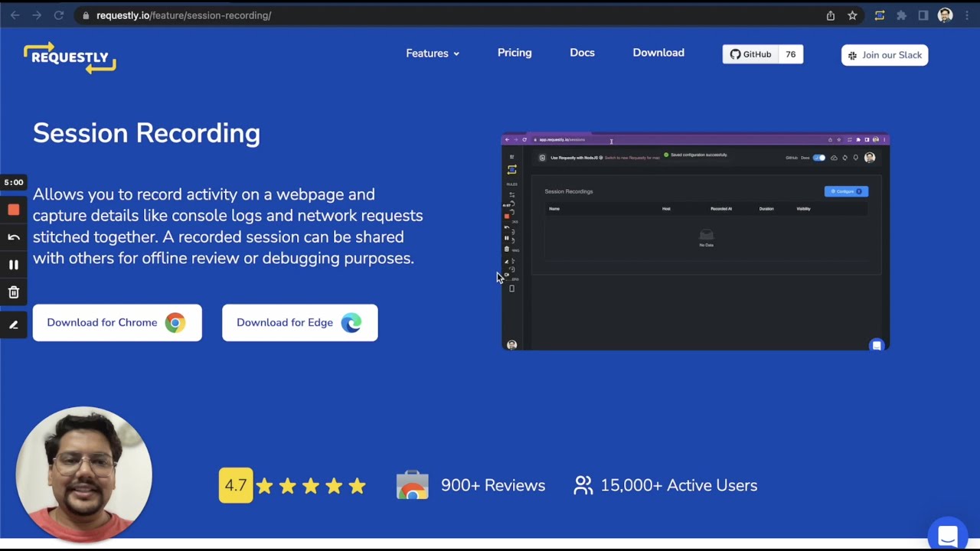Click the presenter webcam bubble

(83, 474)
